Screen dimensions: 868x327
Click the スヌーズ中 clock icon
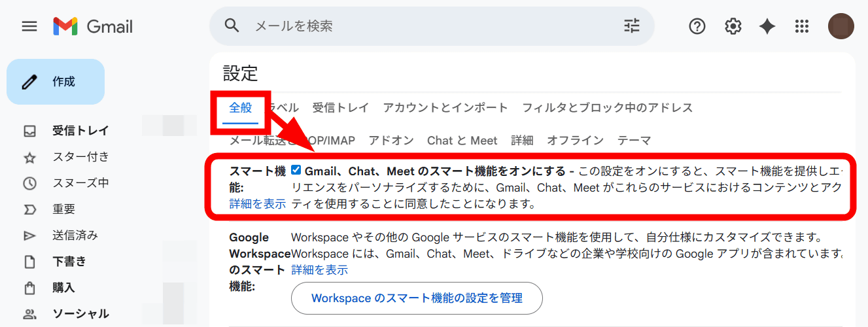(x=29, y=183)
